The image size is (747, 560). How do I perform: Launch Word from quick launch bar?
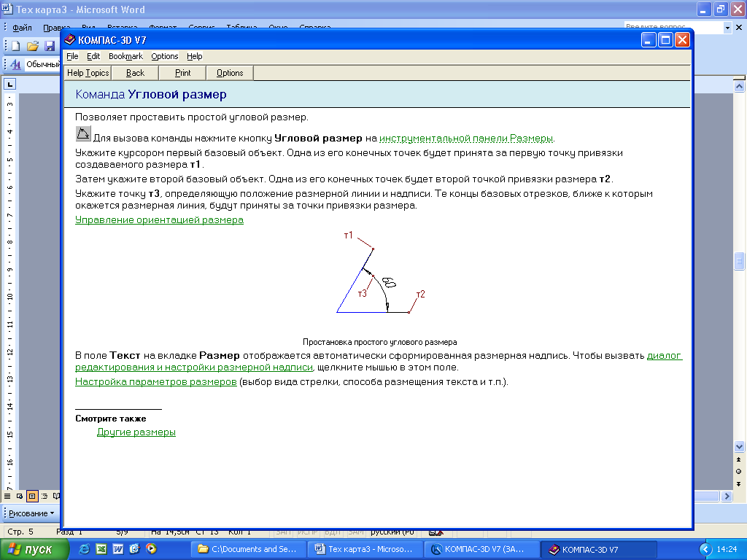(x=117, y=549)
